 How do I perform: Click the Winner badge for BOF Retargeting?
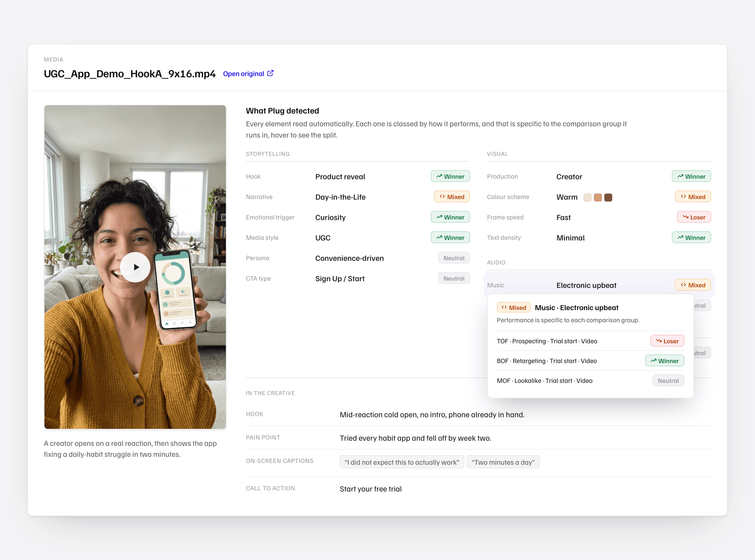tap(665, 360)
